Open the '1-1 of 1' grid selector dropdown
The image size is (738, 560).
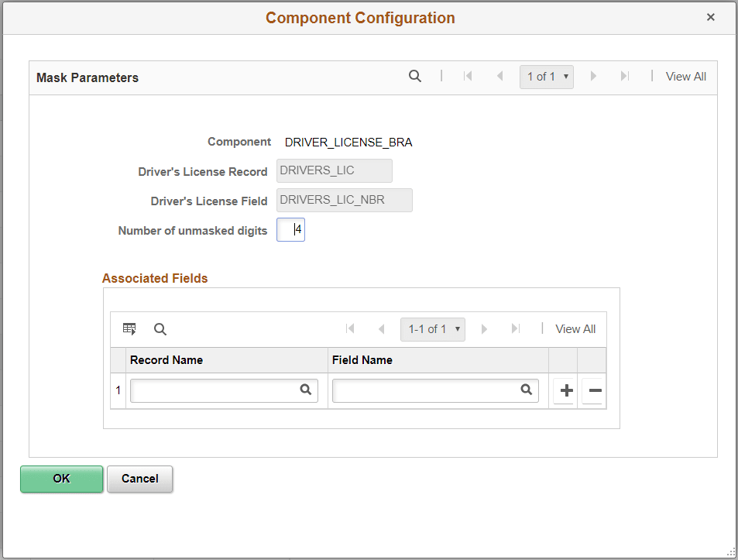click(x=432, y=328)
